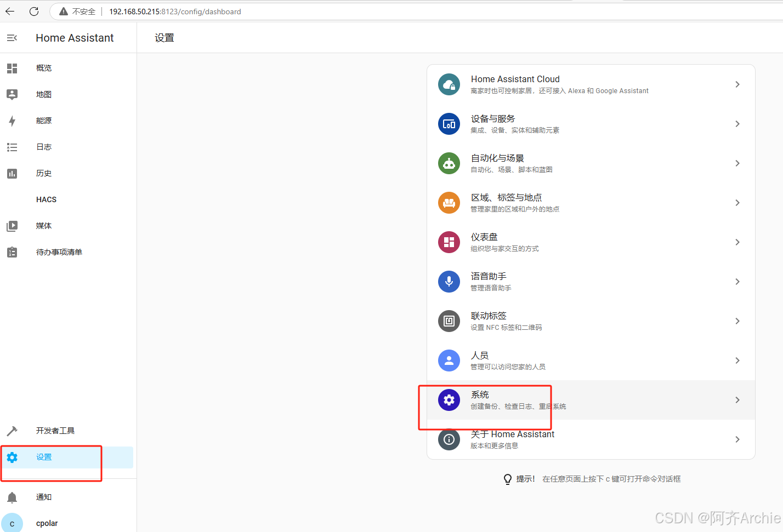Click the System purple gear icon
Image resolution: width=783 pixels, height=532 pixels.
click(x=449, y=400)
